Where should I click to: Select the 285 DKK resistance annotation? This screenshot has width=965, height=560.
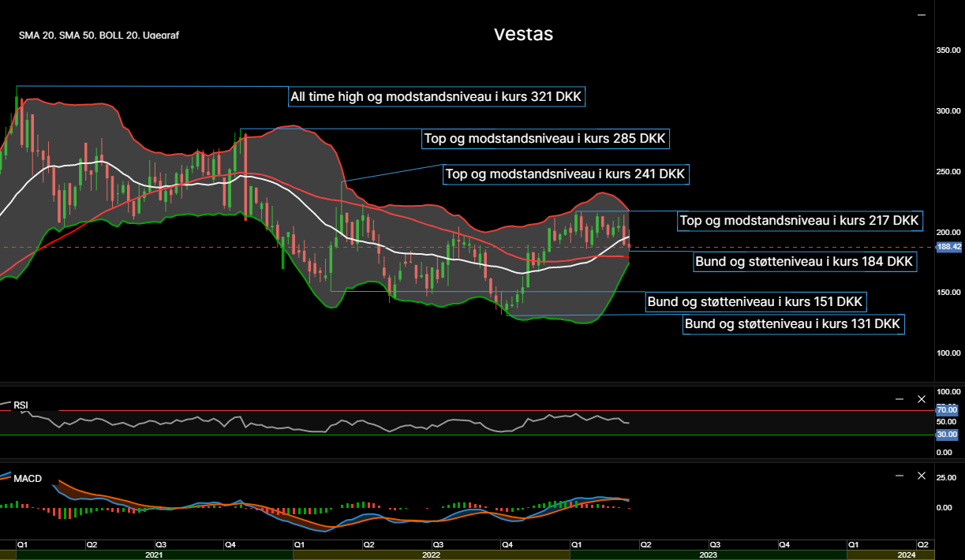click(546, 139)
